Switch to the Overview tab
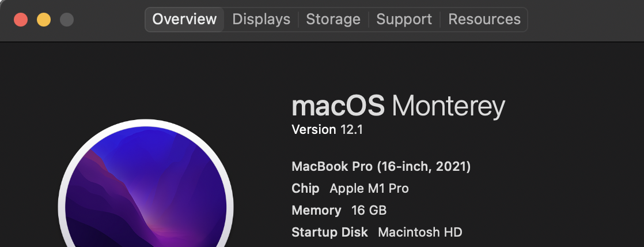 tap(184, 19)
